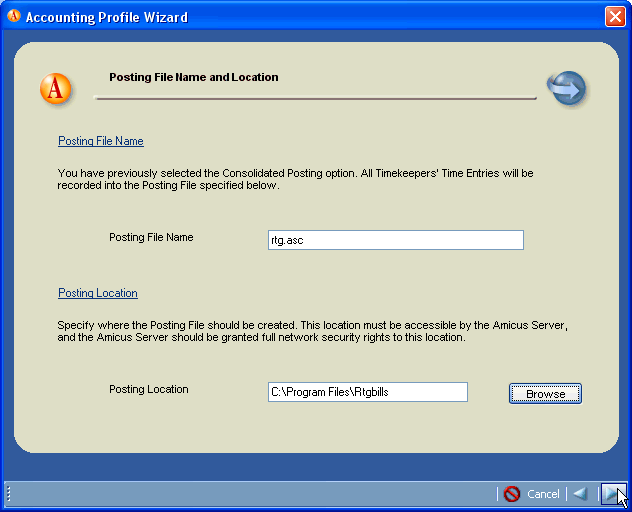The image size is (632, 512).
Task: Click the Accounting Profile Wizard title bar text
Action: pos(106,17)
